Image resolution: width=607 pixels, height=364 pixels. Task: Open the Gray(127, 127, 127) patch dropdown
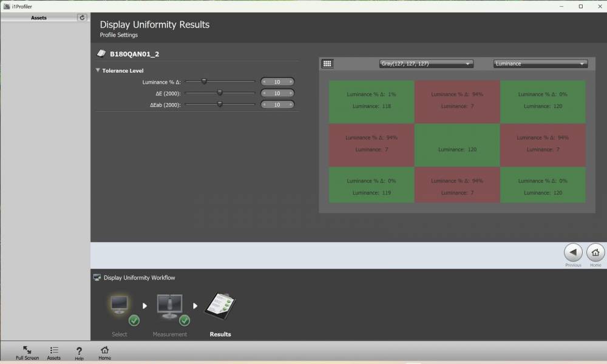point(426,64)
